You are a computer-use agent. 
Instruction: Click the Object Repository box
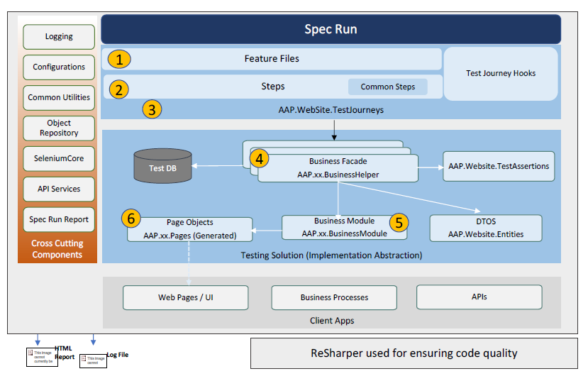click(x=59, y=128)
